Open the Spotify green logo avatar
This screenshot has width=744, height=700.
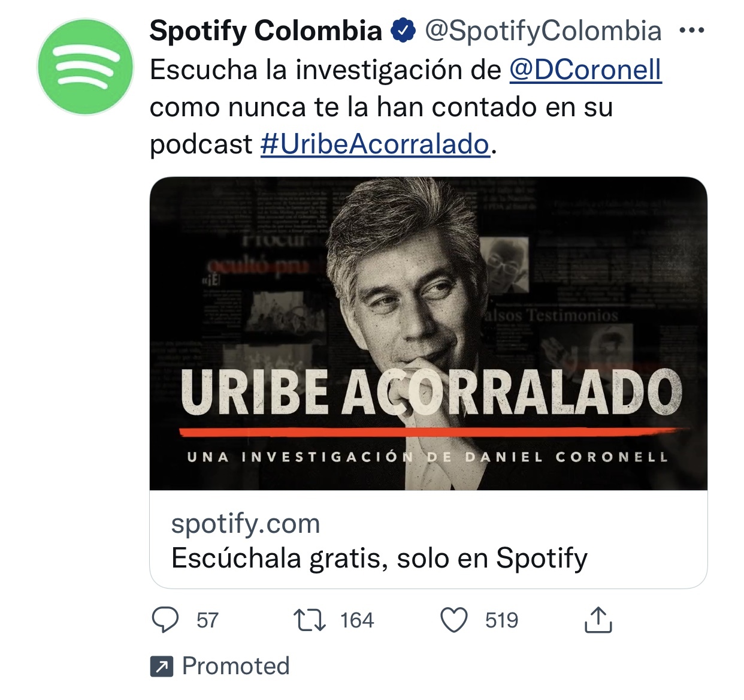[84, 67]
